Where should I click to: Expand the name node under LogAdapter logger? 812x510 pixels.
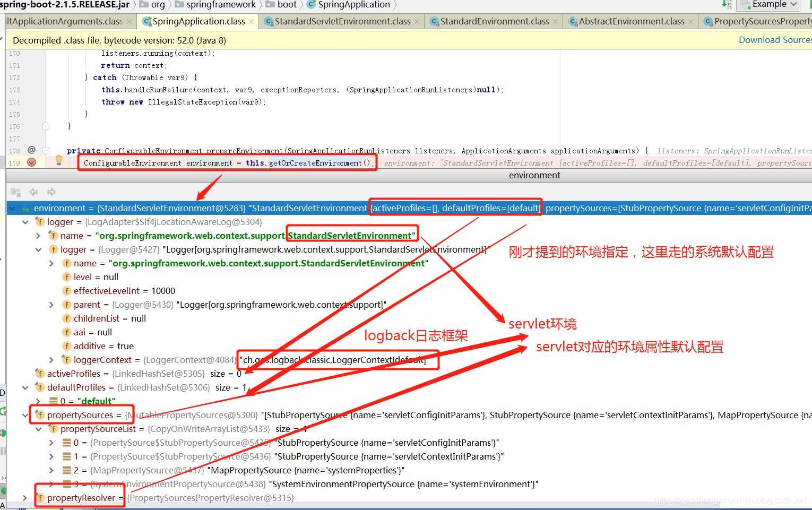tap(38, 236)
